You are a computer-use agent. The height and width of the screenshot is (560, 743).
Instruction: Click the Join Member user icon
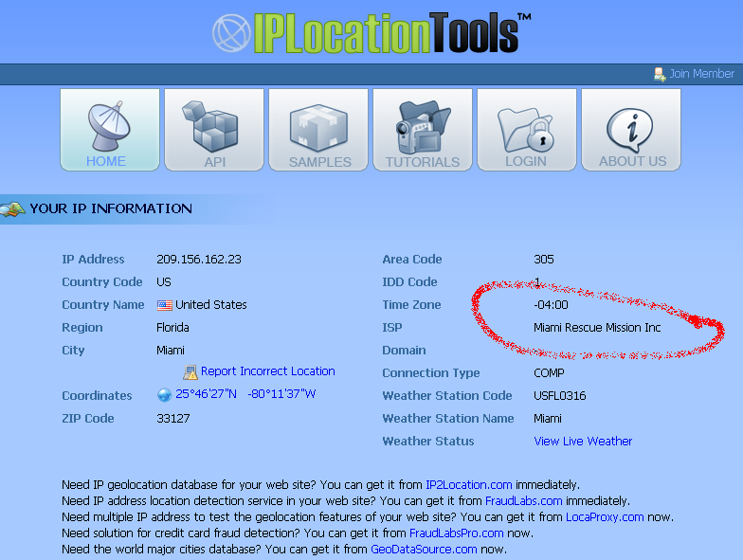pos(660,74)
